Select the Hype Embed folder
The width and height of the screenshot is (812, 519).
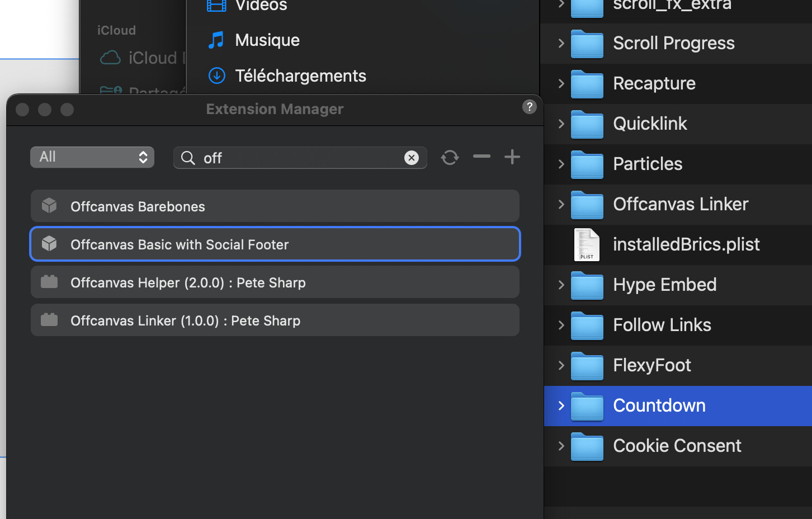coord(664,285)
